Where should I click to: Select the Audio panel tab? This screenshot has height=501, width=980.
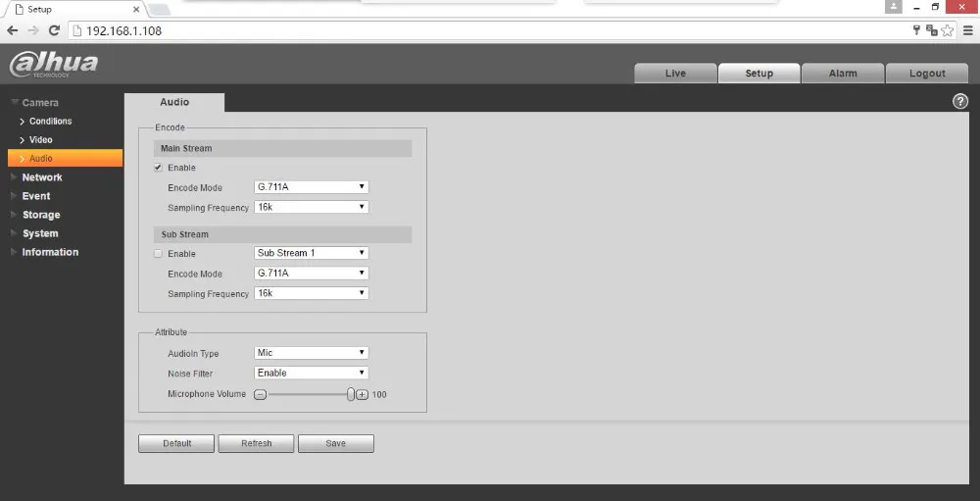174,103
